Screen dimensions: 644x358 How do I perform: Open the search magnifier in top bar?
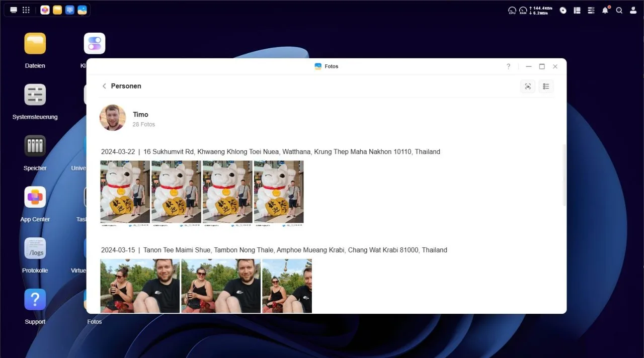tap(619, 10)
